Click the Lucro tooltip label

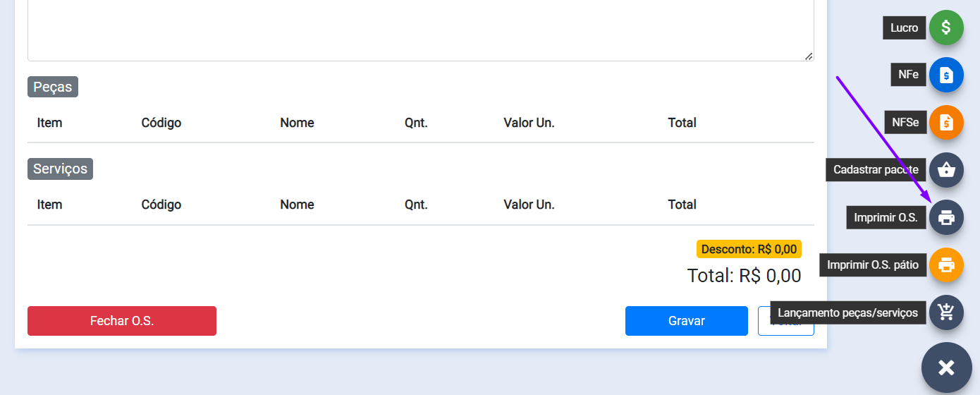(x=904, y=28)
